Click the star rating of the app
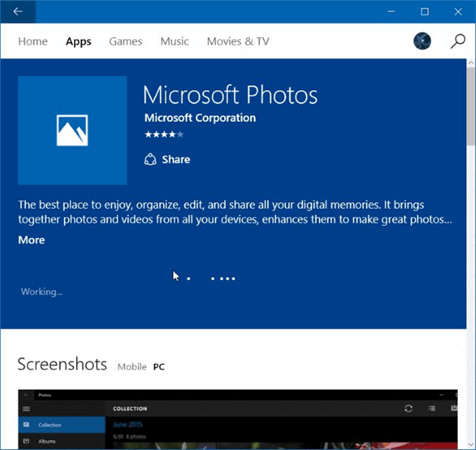The image size is (476, 450). 164,134
